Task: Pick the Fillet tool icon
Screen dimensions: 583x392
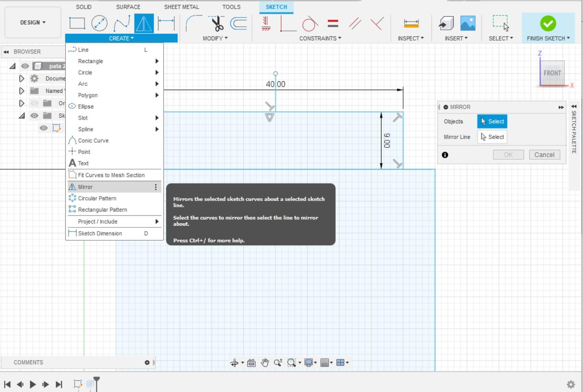Action: (194, 23)
